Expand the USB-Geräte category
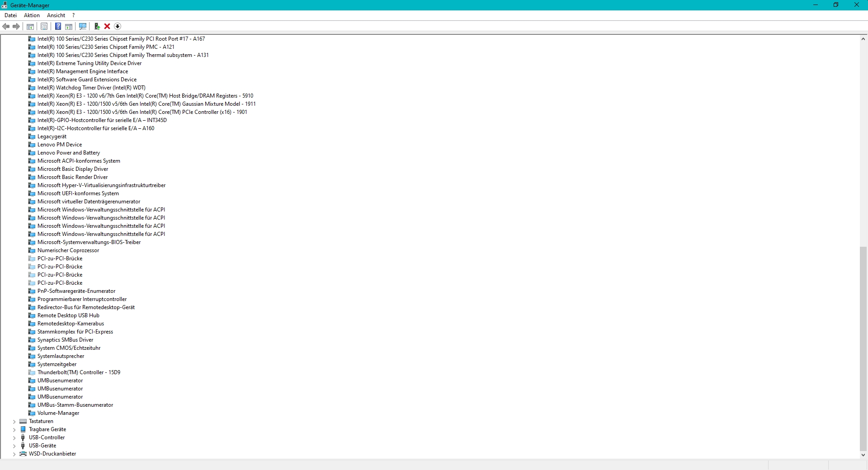Screen dimensions: 868x470 click(x=14, y=446)
